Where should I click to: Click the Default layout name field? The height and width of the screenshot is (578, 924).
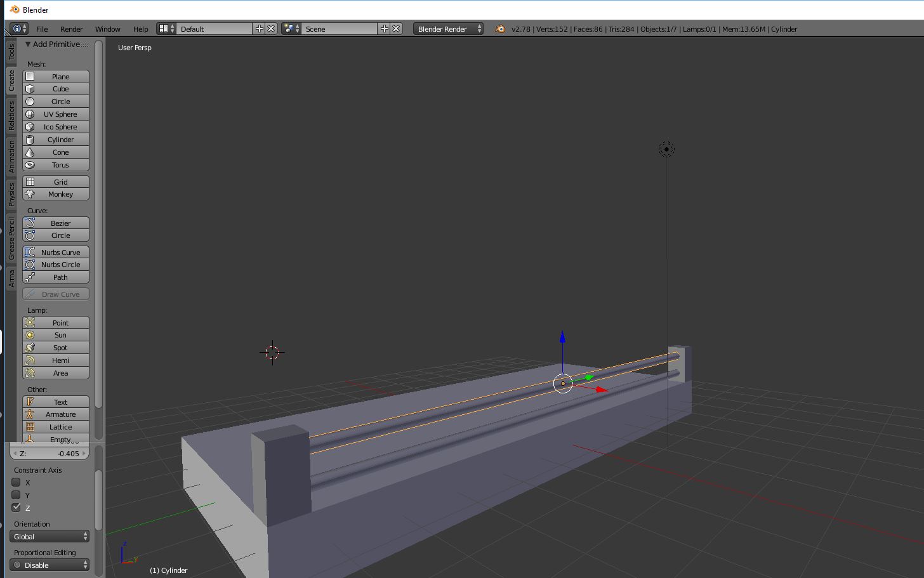click(x=214, y=29)
